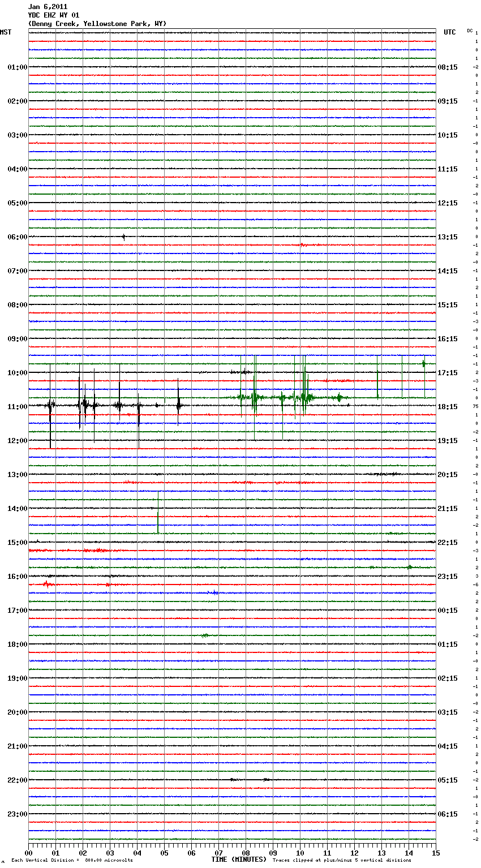Screen dimensions: 481x868
Task: Select the station code YDC EHZ WY 01
Action: pos(54,15)
